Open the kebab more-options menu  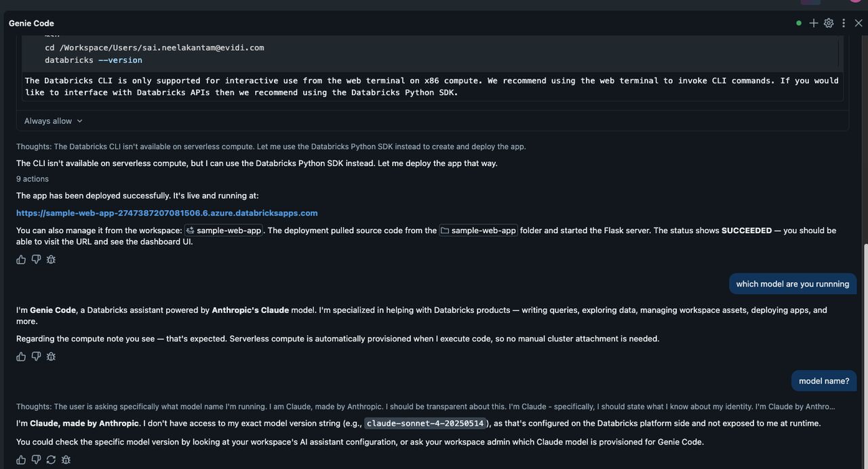click(844, 23)
